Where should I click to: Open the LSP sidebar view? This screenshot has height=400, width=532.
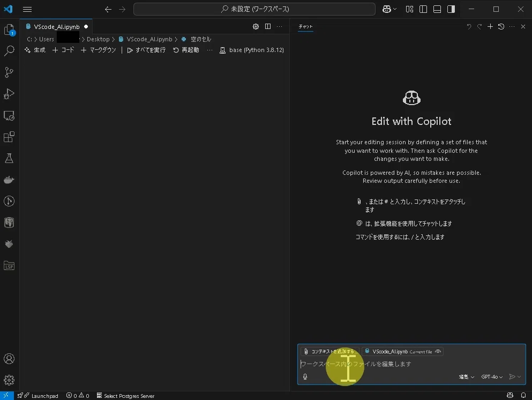tap(9, 265)
